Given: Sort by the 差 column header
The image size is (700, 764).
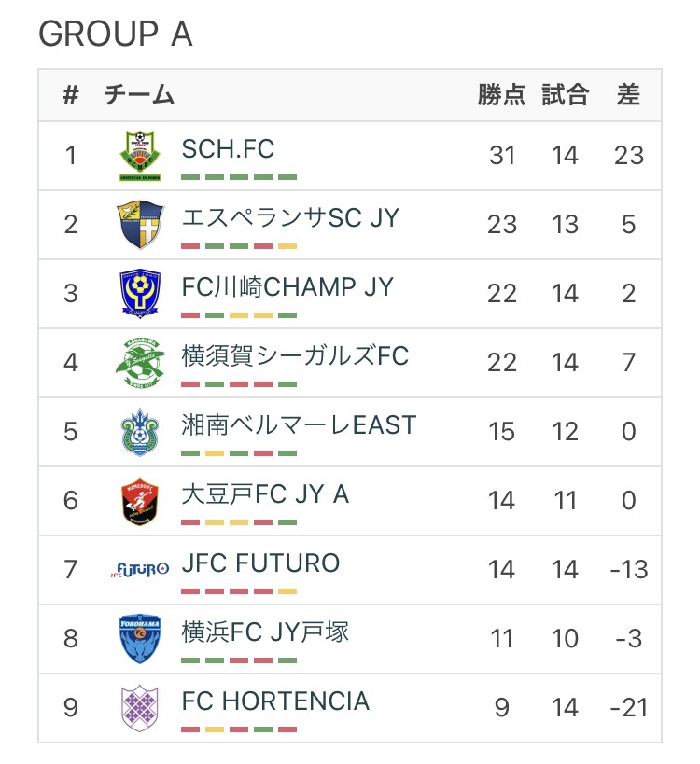Looking at the screenshot, I should tap(628, 94).
